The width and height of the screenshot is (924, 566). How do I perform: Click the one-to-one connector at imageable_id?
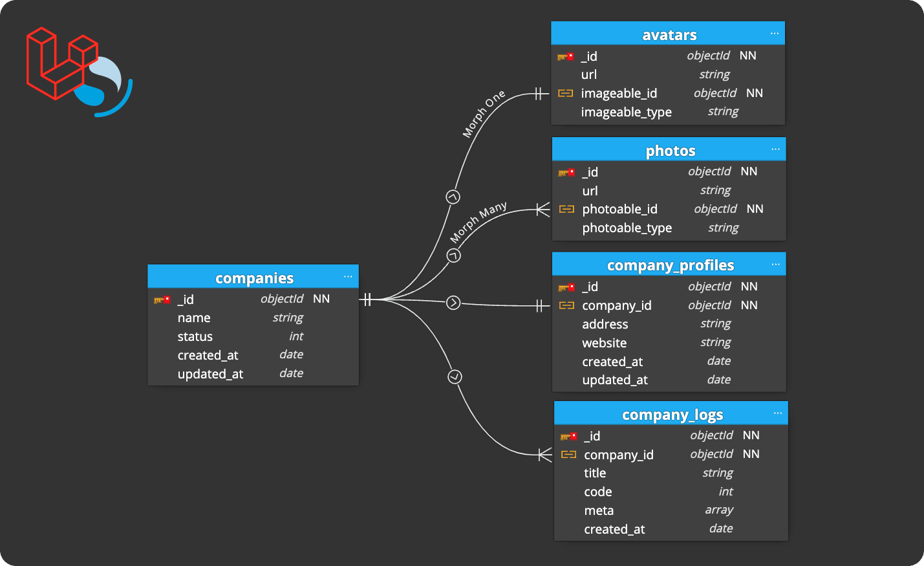[x=539, y=94]
